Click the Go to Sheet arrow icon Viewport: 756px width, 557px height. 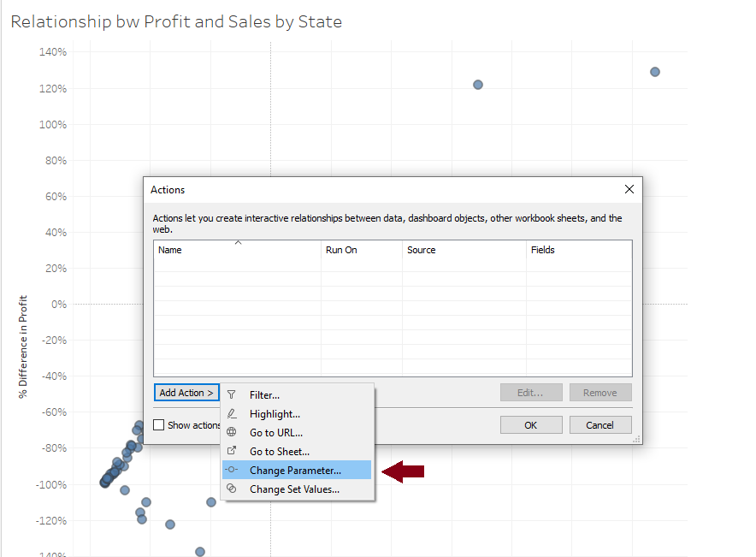point(231,452)
